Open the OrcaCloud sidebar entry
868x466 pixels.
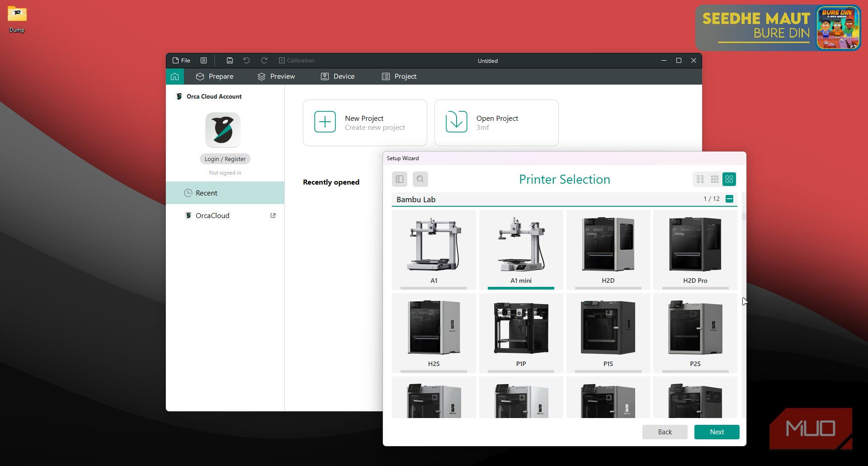225,215
